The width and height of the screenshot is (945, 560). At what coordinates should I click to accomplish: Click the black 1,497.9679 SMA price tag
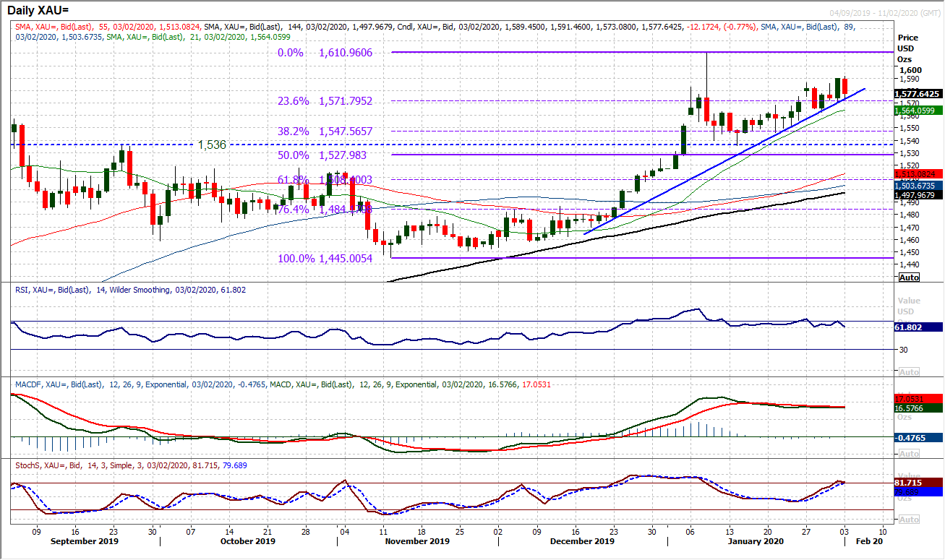coord(917,194)
